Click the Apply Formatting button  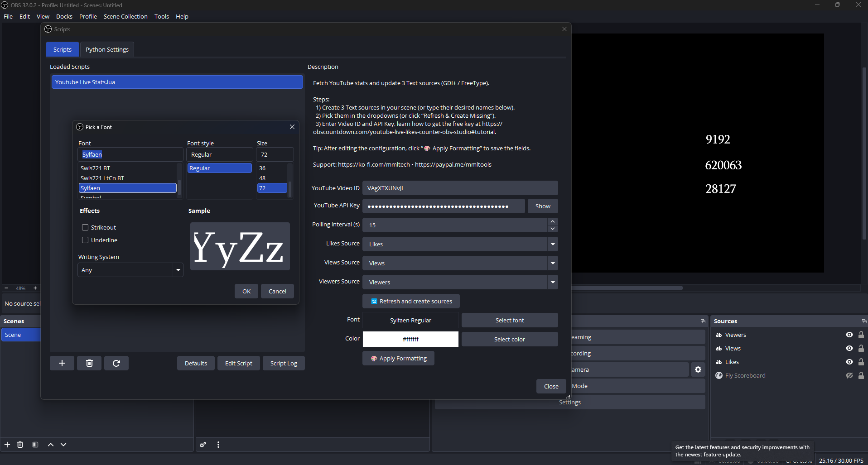pos(398,358)
